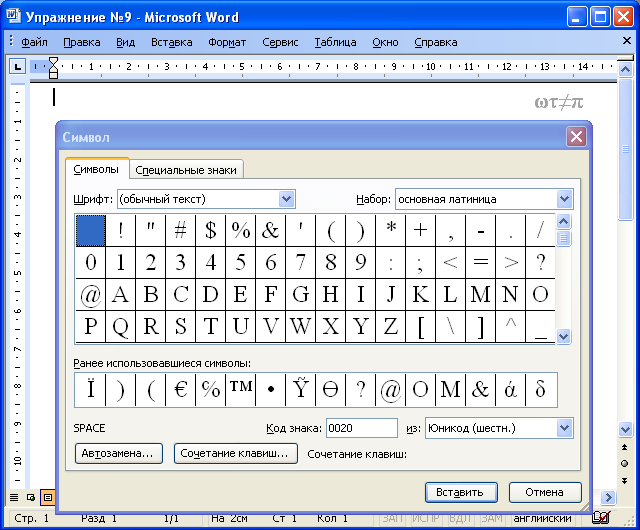Screen dimensions: 640x530
Task: Click the symbol grid scrollbar thumb
Action: (563, 238)
